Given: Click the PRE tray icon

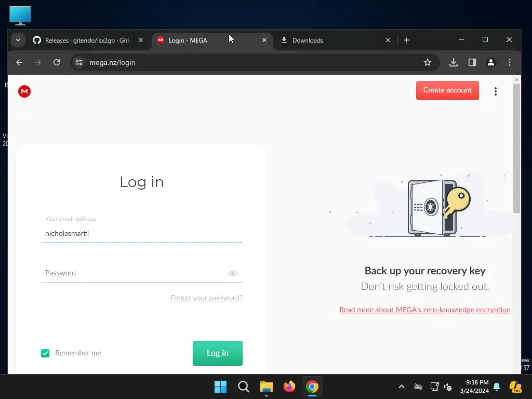Looking at the screenshot, I should 515,387.
